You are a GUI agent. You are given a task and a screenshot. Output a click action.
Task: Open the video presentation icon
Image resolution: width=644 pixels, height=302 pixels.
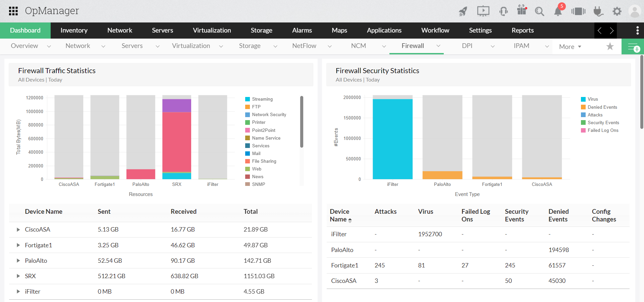(483, 11)
